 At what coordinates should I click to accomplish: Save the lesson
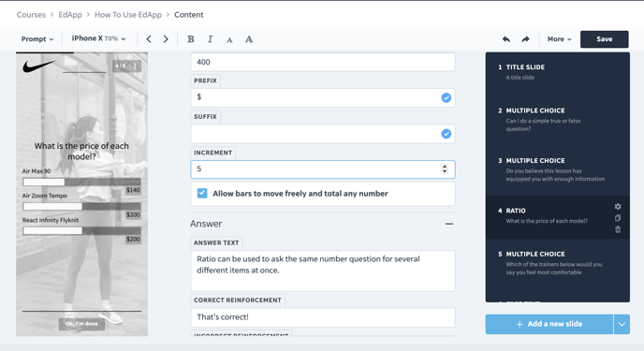604,39
